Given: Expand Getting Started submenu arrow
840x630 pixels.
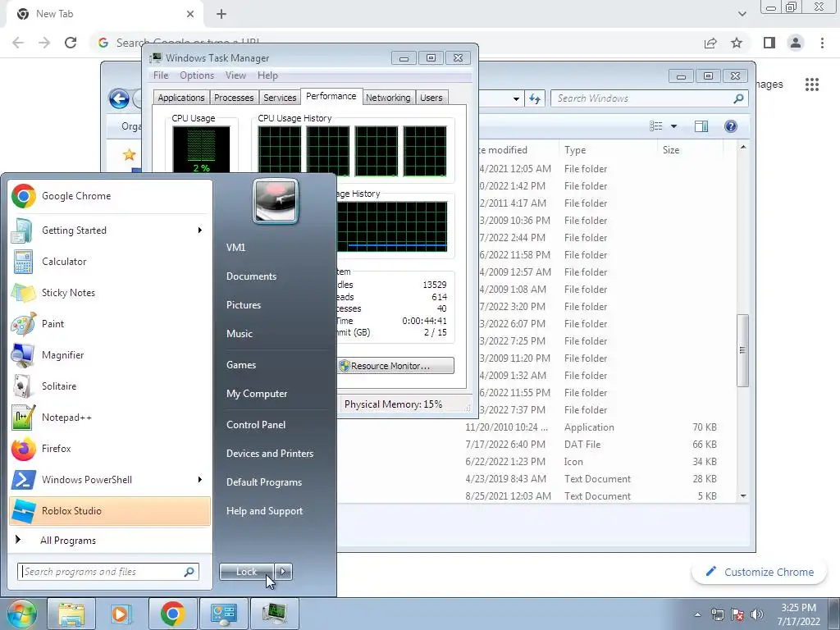Looking at the screenshot, I should point(200,231).
